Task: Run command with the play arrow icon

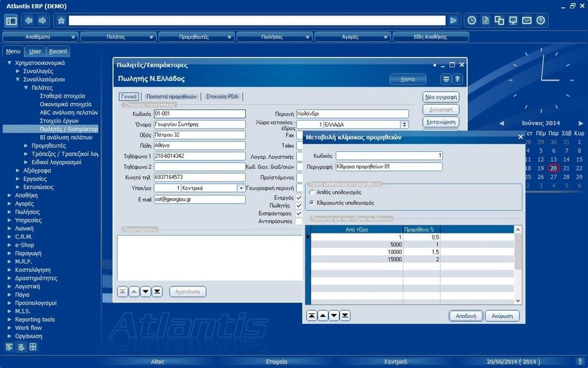Action: pyautogui.click(x=454, y=21)
